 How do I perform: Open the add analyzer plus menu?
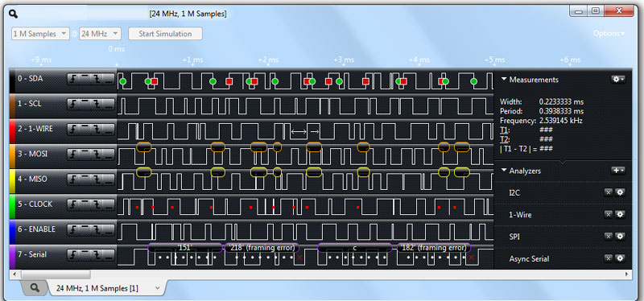[618, 171]
